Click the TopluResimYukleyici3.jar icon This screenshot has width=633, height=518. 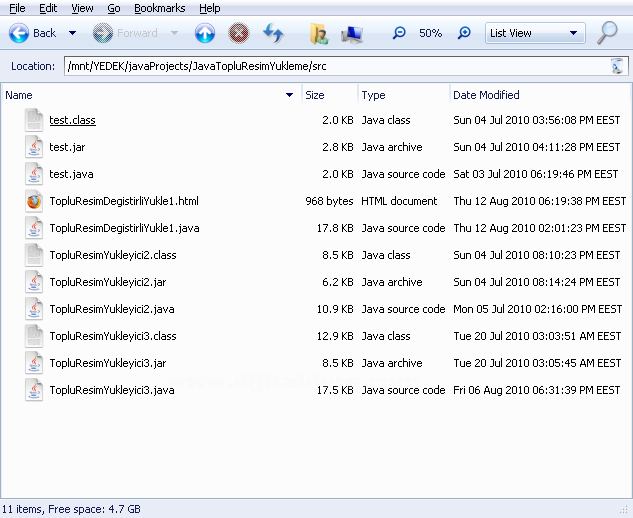point(34,363)
